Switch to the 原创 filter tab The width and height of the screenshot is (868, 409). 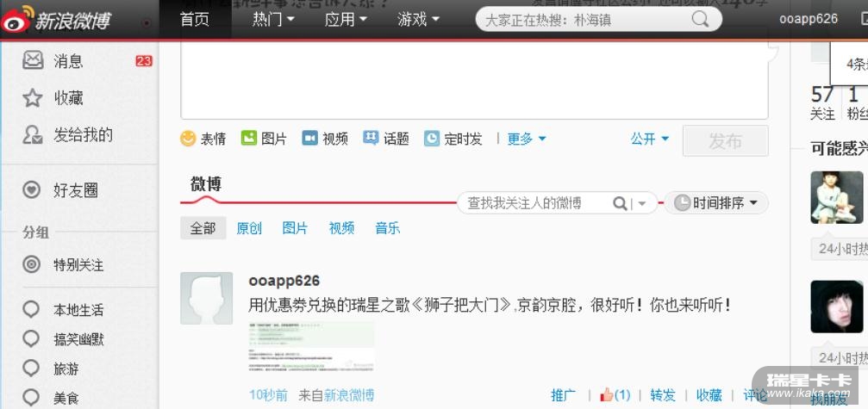[249, 228]
